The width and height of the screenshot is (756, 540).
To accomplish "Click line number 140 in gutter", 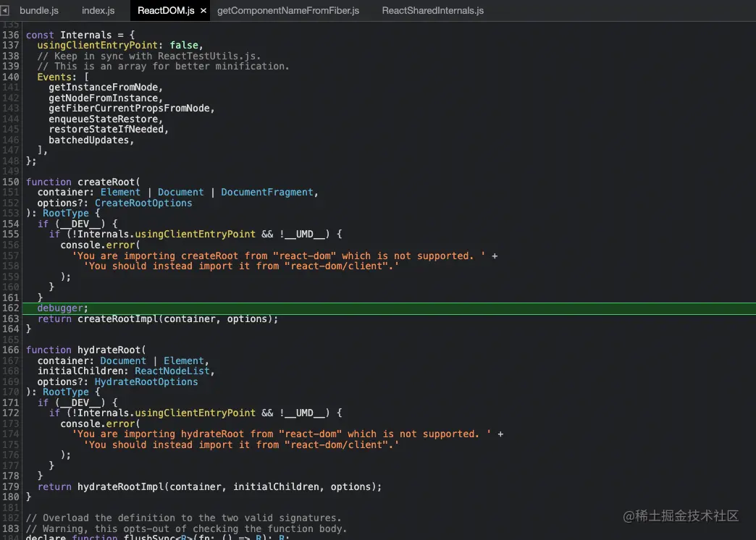I will click(11, 77).
